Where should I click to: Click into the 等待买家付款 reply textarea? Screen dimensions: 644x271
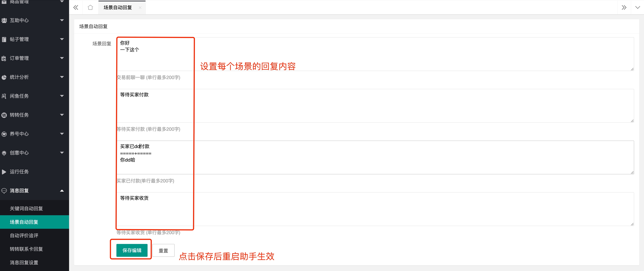(x=375, y=106)
